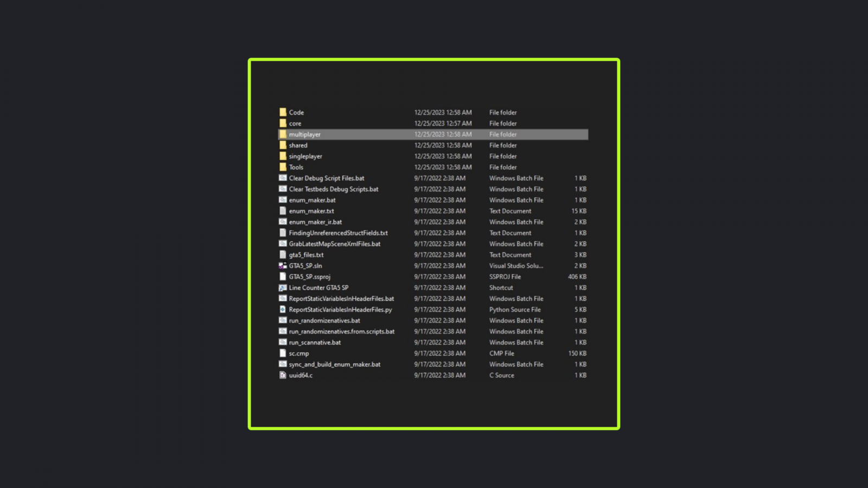
Task: Click the GTA5_SP.sln Visual Studio icon
Action: pos(283,266)
